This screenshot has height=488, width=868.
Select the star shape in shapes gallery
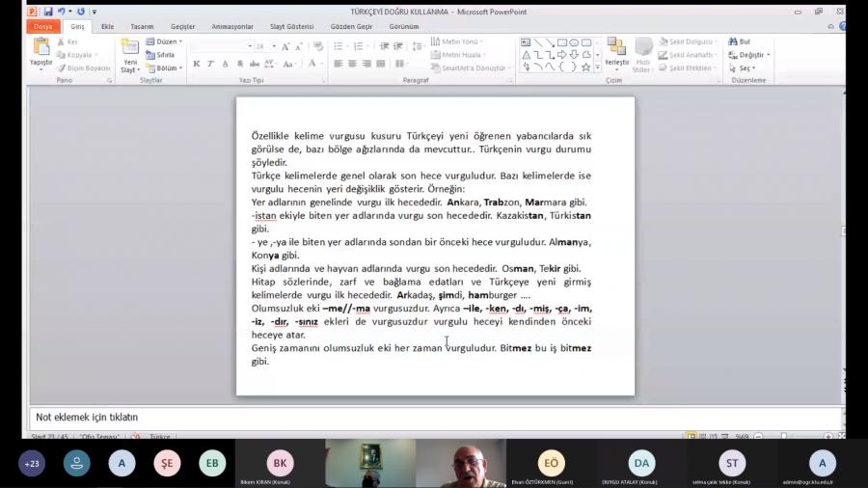[585, 68]
